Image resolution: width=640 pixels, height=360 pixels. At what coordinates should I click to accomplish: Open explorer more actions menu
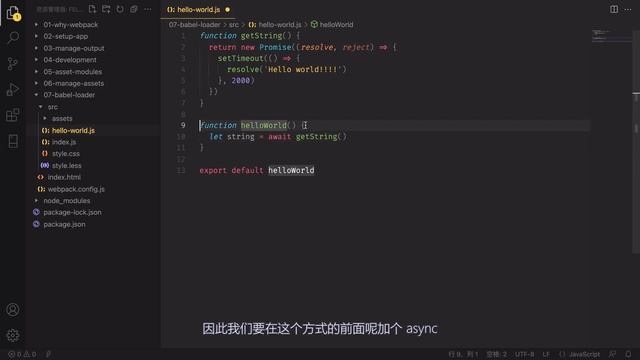pyautogui.click(x=148, y=9)
